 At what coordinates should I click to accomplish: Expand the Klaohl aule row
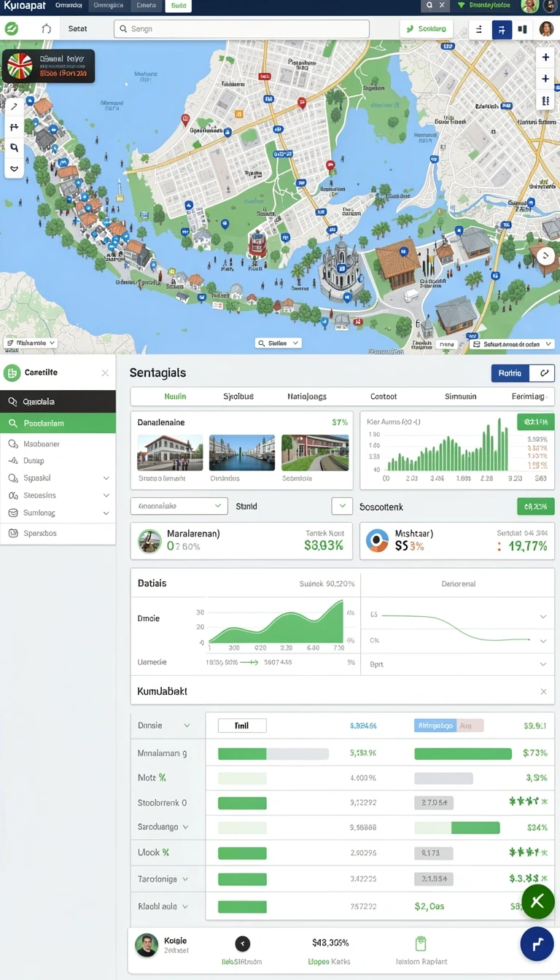(x=185, y=906)
